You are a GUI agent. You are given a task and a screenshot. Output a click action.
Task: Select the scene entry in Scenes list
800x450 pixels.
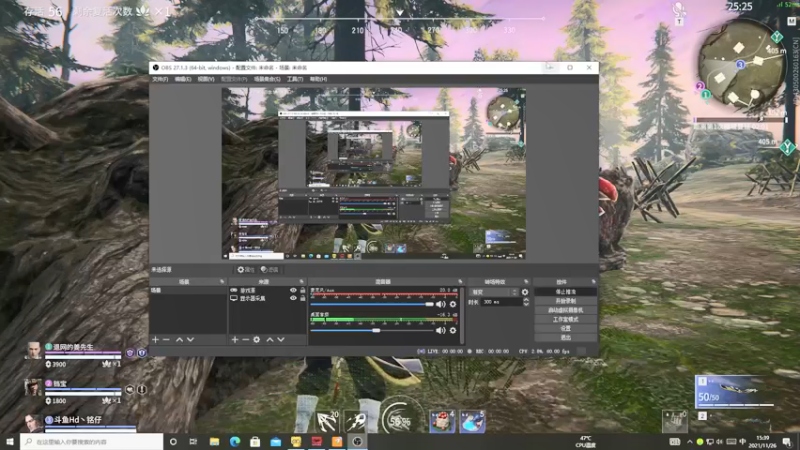[x=187, y=290]
